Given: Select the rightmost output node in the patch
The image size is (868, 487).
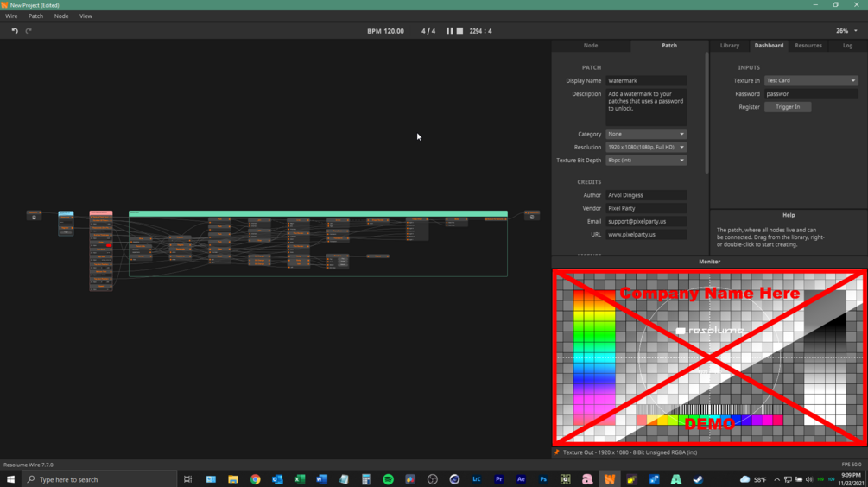Looking at the screenshot, I should click(532, 215).
